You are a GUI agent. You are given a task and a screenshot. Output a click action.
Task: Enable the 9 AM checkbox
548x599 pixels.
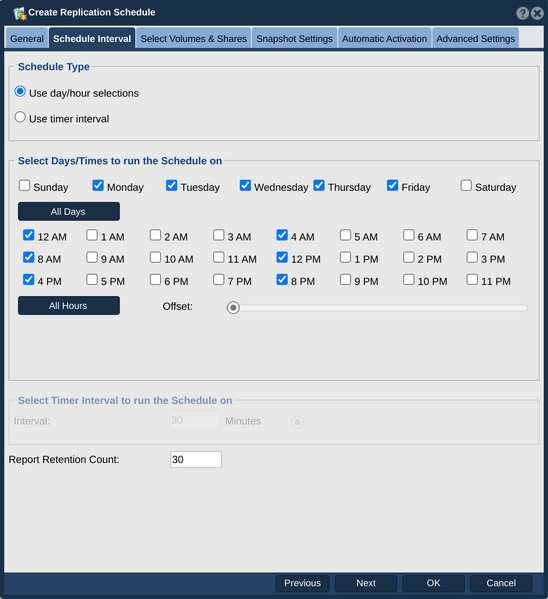(92, 257)
